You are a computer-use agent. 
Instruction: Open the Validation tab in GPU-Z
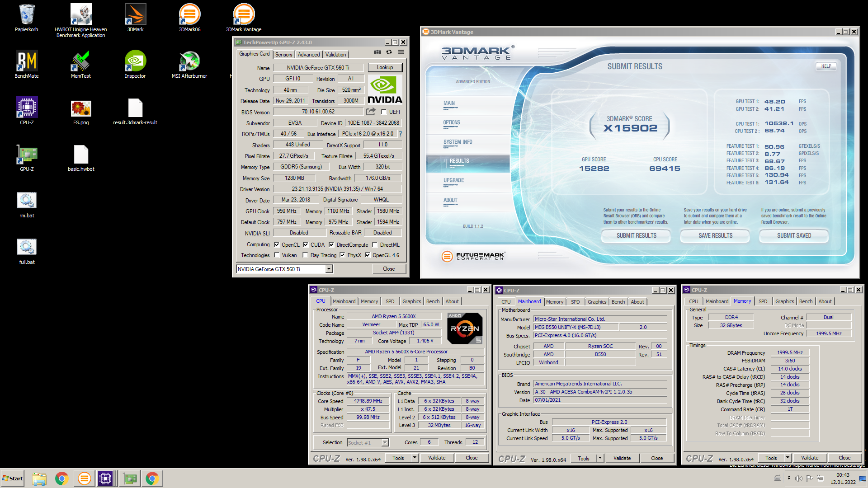point(336,55)
